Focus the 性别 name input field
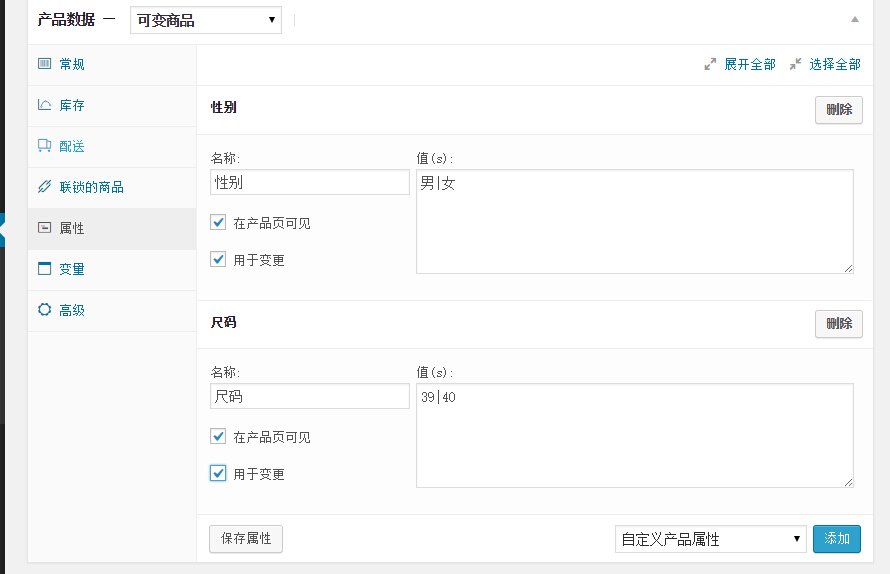890x574 pixels. click(x=310, y=182)
